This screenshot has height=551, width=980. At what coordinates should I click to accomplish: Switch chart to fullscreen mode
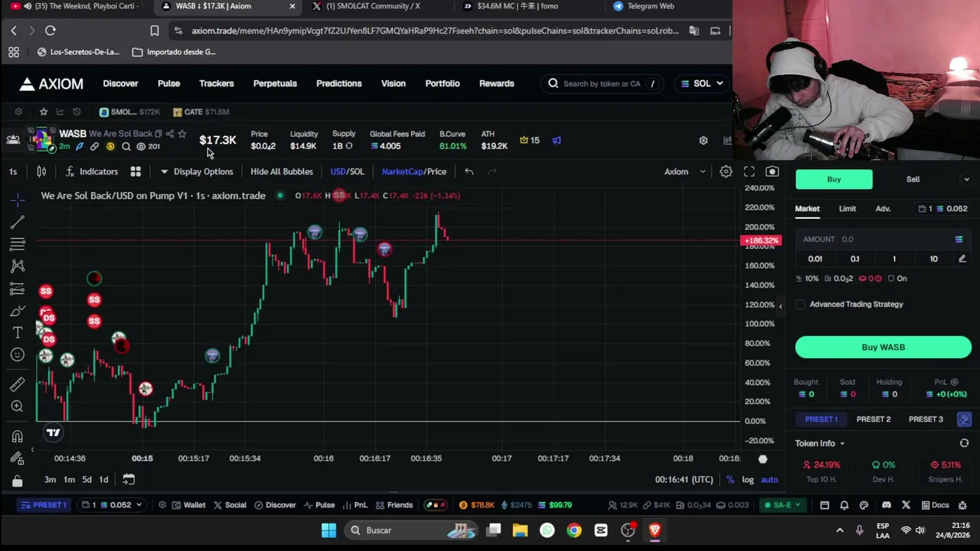click(749, 171)
